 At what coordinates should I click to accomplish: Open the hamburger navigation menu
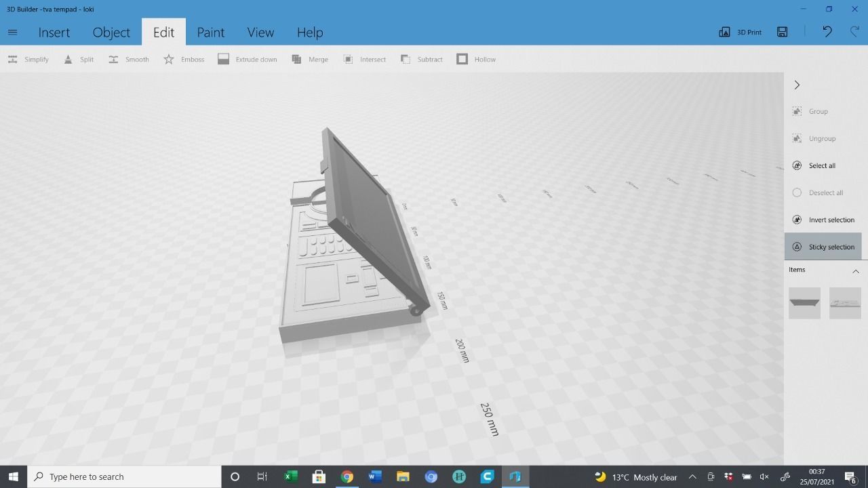pos(12,32)
